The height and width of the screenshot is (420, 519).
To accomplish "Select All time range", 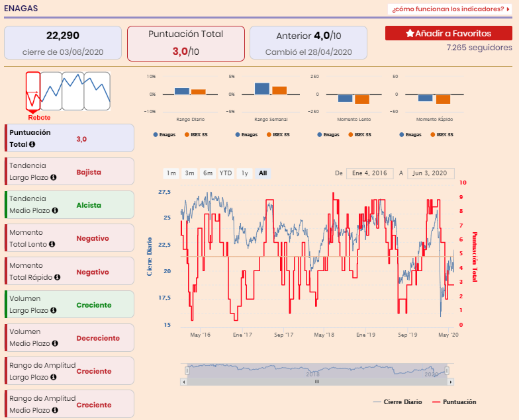I will click(263, 173).
